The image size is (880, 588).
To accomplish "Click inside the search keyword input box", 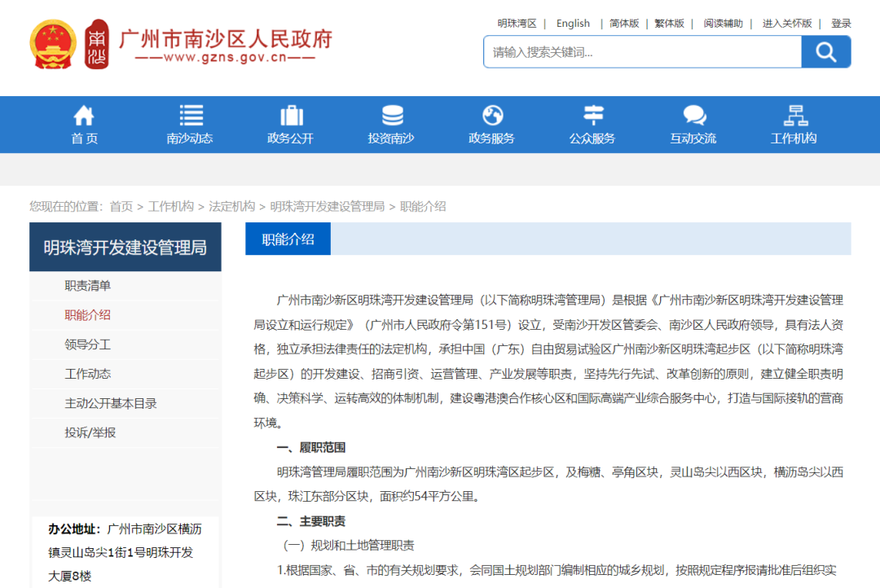I will pyautogui.click(x=643, y=51).
